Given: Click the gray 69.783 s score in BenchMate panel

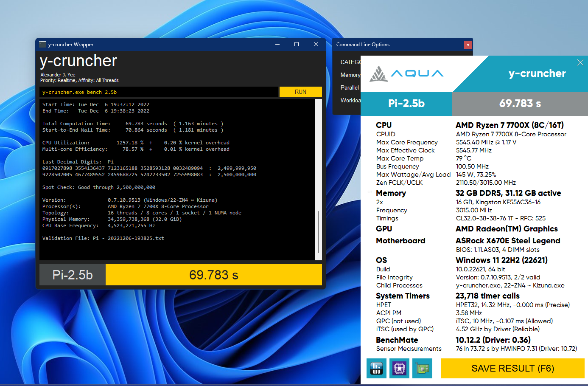Looking at the screenshot, I should pos(520,104).
